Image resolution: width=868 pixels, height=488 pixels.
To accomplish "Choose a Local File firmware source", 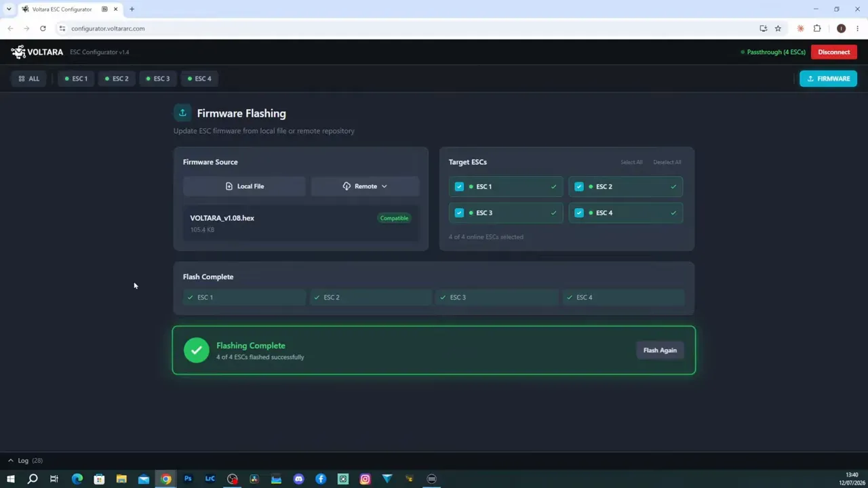I will click(244, 186).
